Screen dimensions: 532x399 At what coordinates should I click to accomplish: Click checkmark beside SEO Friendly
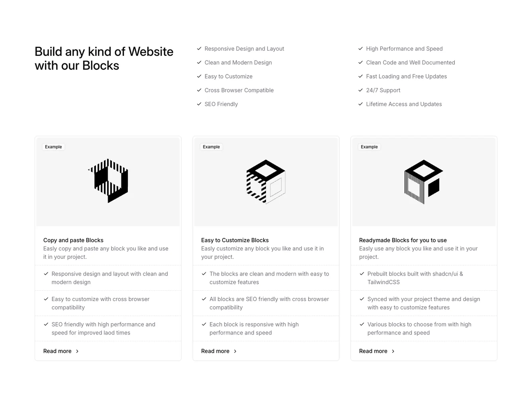pos(199,104)
